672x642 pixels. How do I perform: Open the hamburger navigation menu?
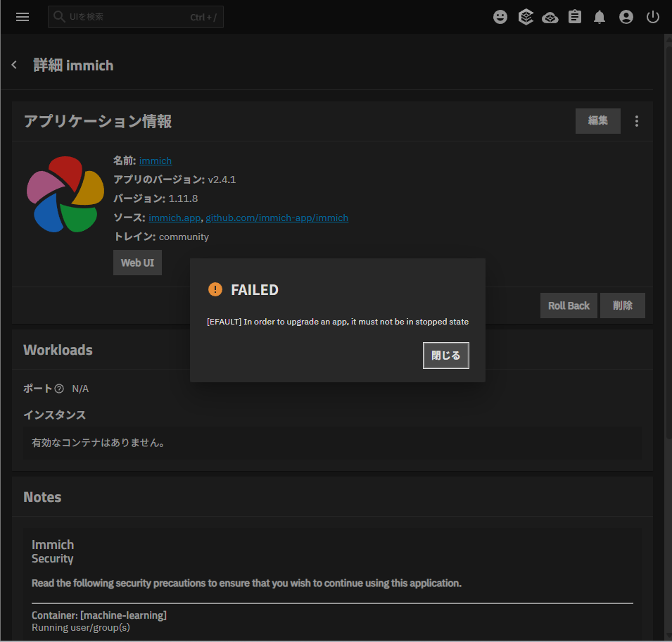tap(23, 17)
